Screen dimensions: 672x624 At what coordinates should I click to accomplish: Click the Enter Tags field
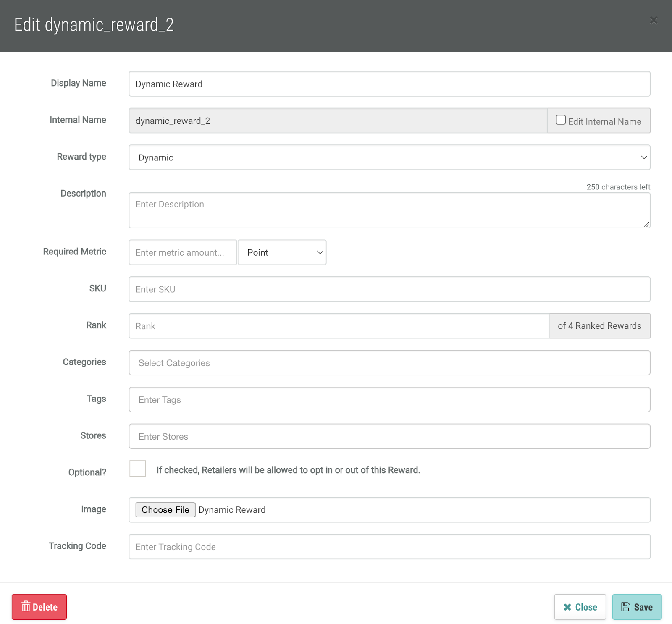(389, 400)
